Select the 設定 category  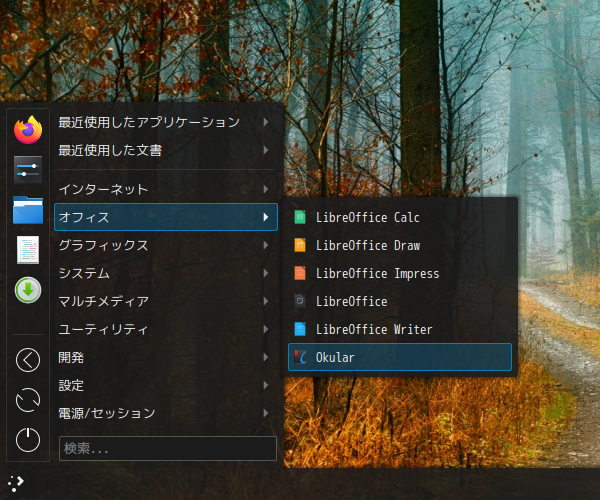click(166, 385)
